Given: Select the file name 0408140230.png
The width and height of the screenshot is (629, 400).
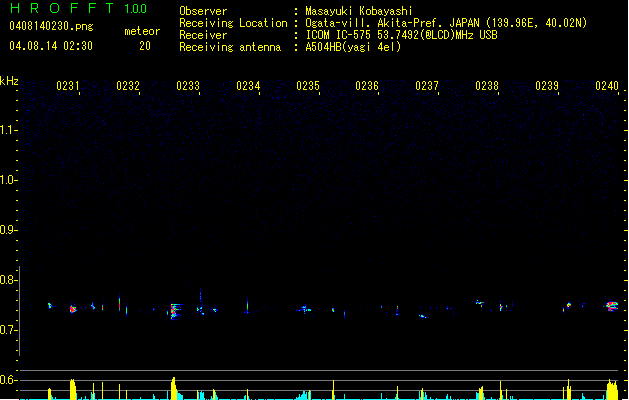Looking at the screenshot, I should tap(51, 26).
